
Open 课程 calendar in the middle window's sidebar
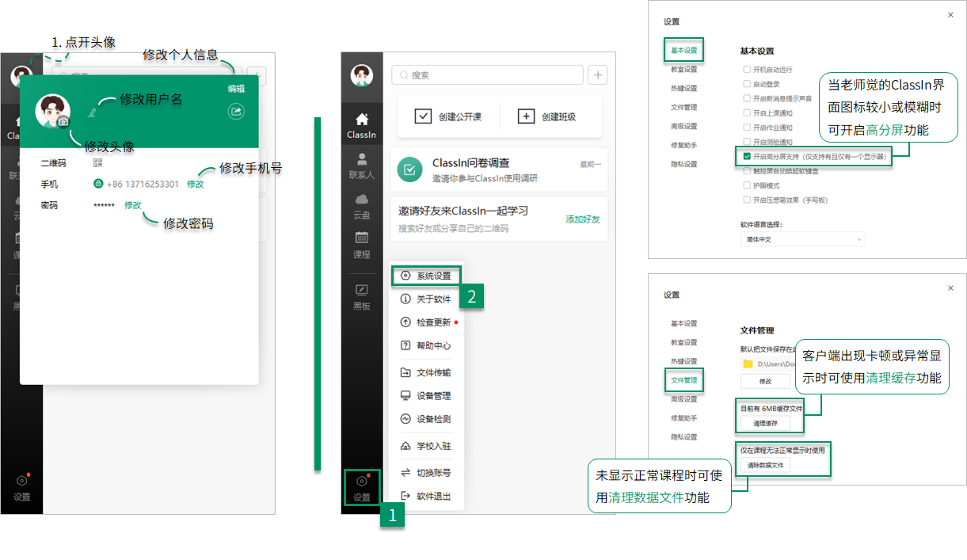point(362,246)
